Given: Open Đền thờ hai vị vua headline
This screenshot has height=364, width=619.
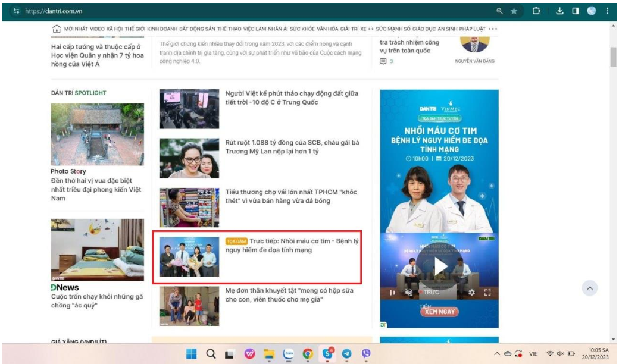Looking at the screenshot, I should [96, 189].
